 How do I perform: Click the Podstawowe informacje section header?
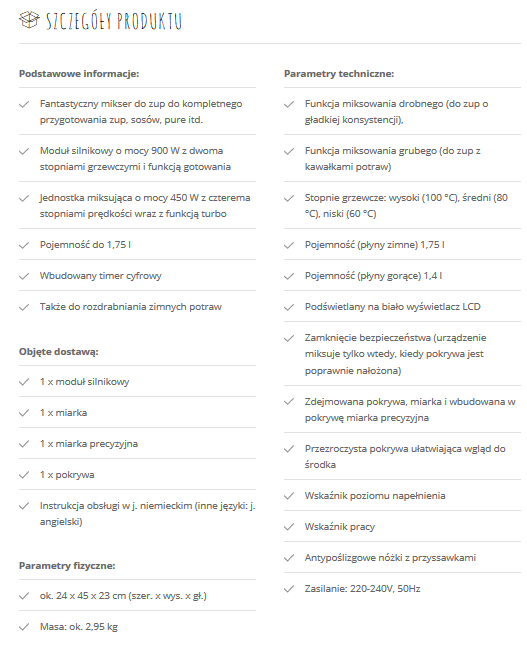tap(79, 74)
